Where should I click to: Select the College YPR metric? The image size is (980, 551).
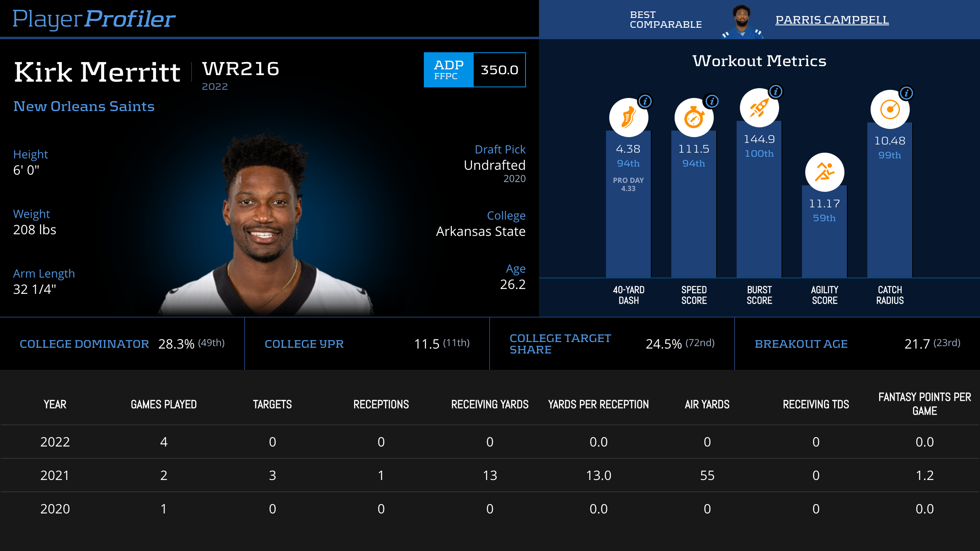304,344
